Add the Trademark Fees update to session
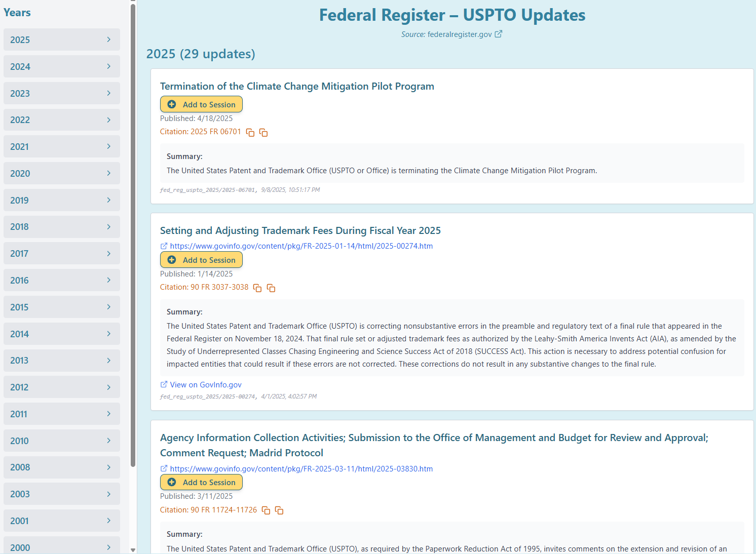This screenshot has width=756, height=554. [x=201, y=259]
